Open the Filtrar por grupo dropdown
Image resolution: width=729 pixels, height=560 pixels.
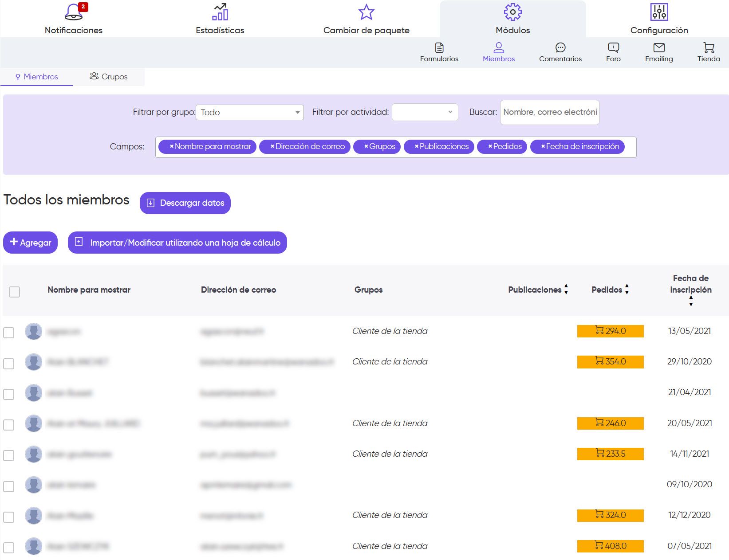250,112
